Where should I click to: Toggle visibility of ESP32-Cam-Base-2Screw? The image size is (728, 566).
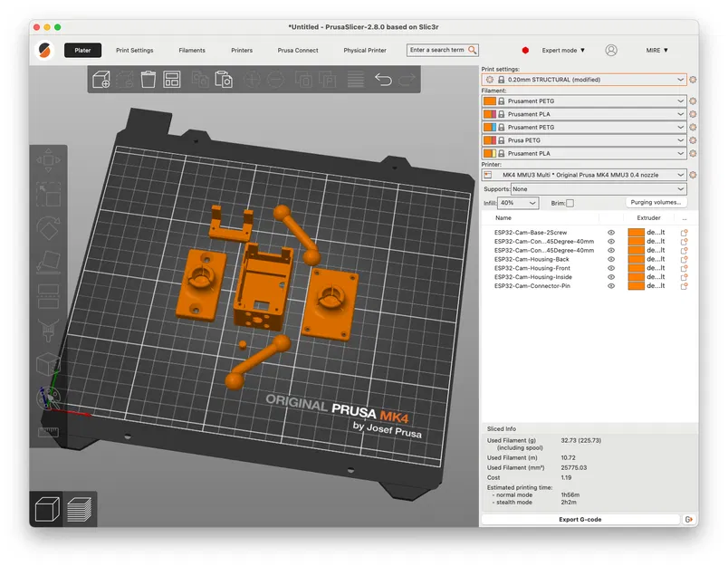coord(611,233)
